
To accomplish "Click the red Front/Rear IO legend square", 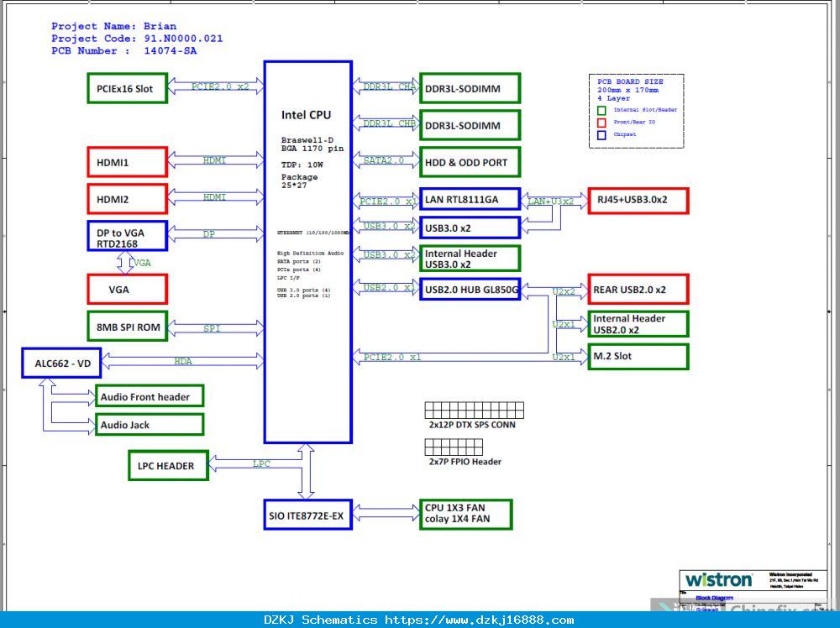I will click(601, 123).
